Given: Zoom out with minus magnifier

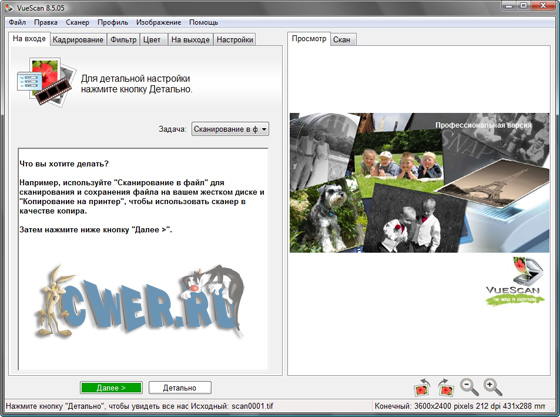Looking at the screenshot, I should (469, 387).
